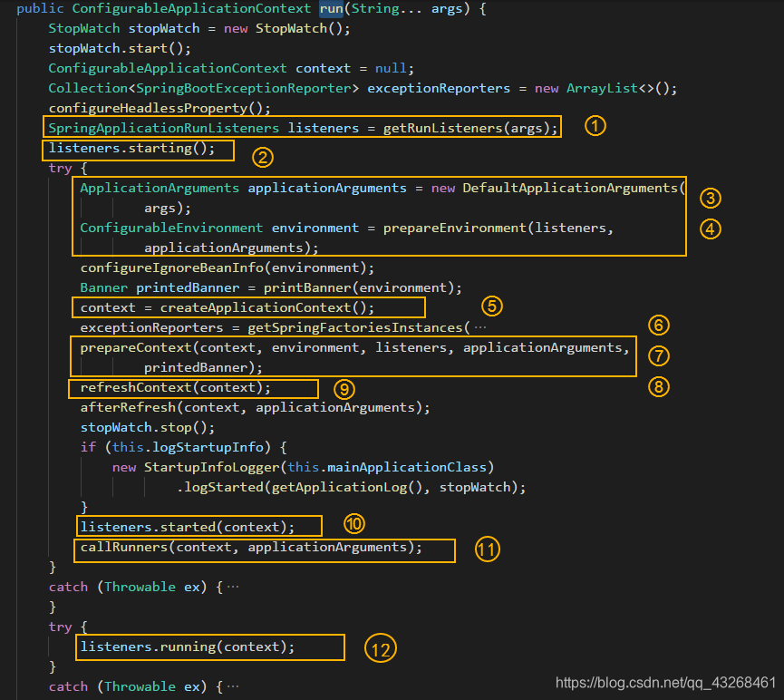Click the Banner type name
Image resolution: width=784 pixels, height=700 pixels.
104,288
